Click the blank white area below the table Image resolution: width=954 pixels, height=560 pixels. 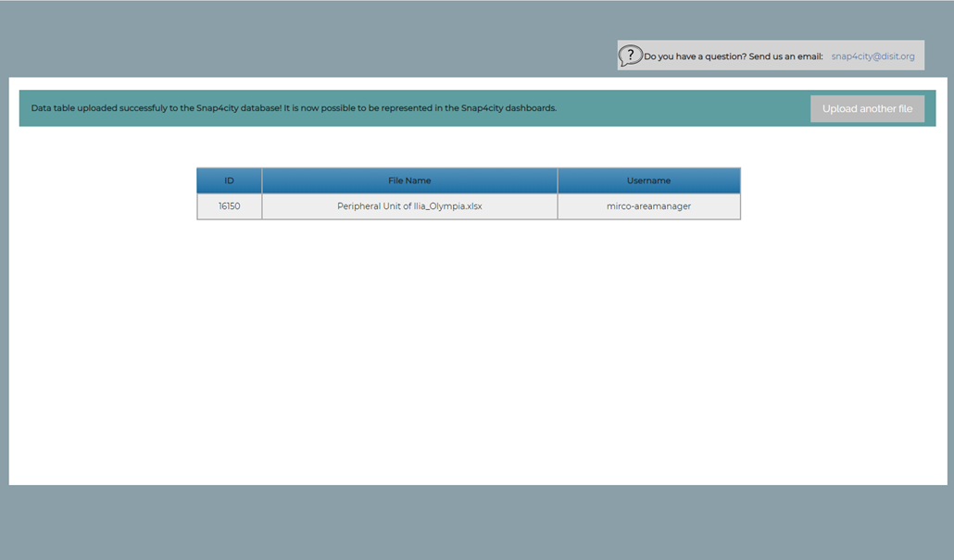pyautogui.click(x=477, y=352)
